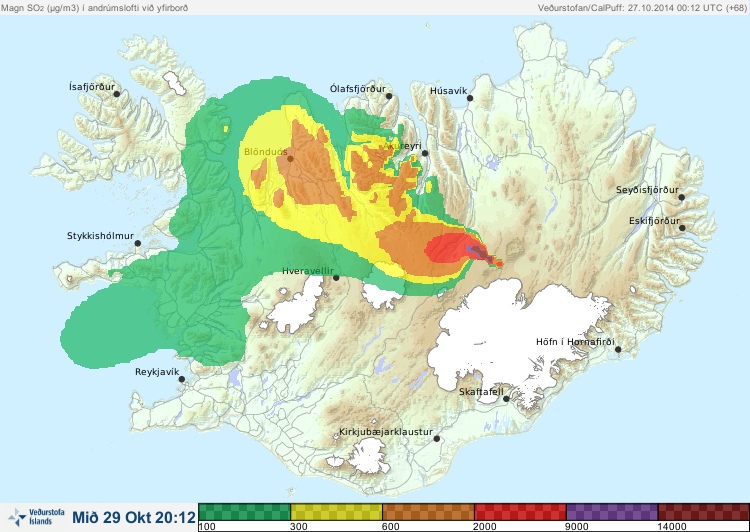Click the green 100 legend swatch
750x532 pixels.
click(244, 512)
